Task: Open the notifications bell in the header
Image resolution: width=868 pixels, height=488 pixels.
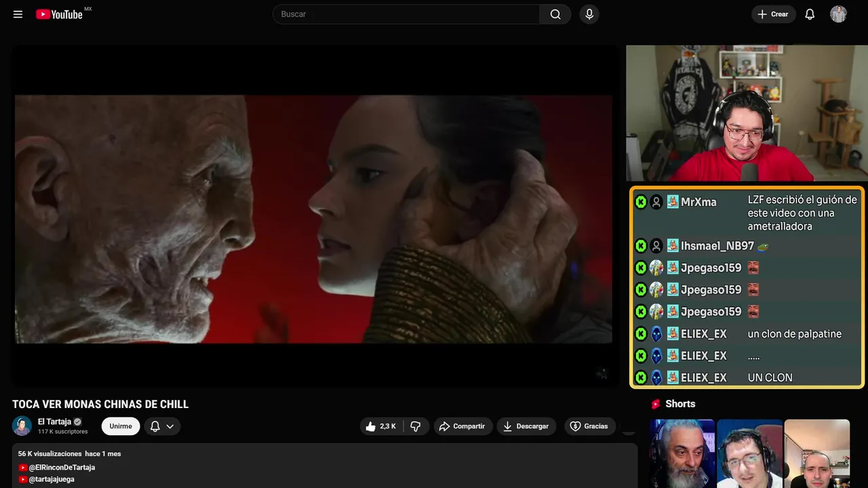Action: point(810,14)
